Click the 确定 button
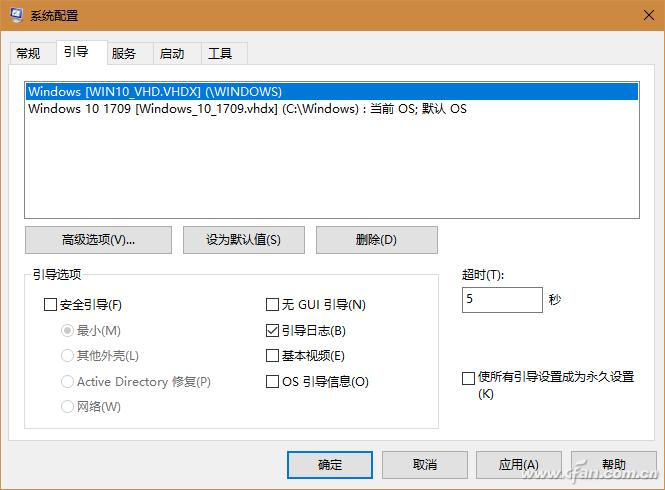Image resolution: width=665 pixels, height=490 pixels. click(330, 465)
